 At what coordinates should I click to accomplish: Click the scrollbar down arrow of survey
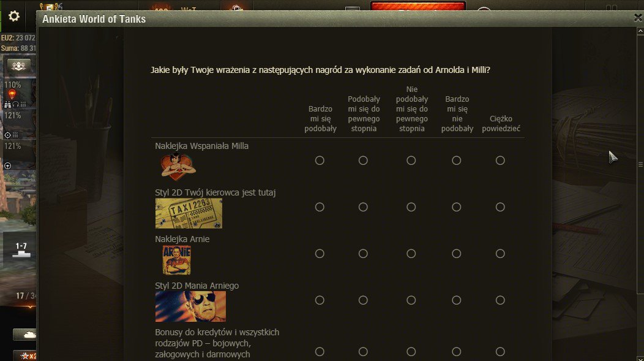[640, 359]
